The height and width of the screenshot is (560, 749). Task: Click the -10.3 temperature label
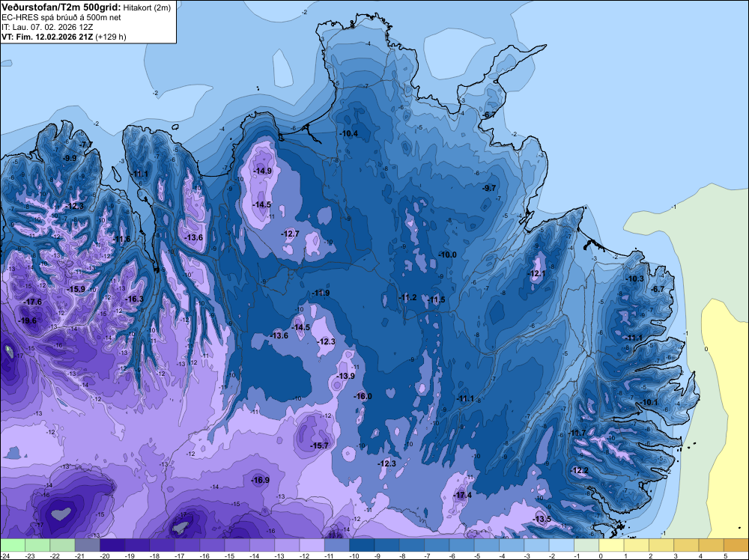click(635, 279)
